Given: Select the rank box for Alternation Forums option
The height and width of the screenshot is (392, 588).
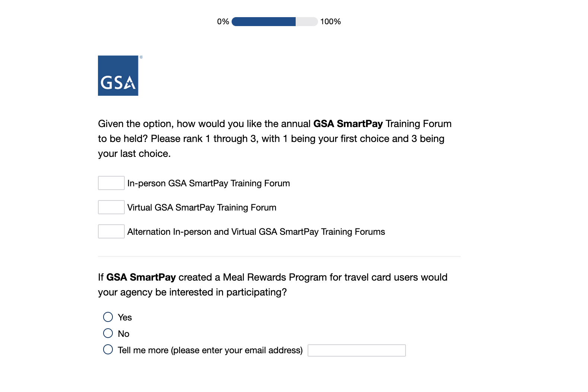Looking at the screenshot, I should coord(111,231).
